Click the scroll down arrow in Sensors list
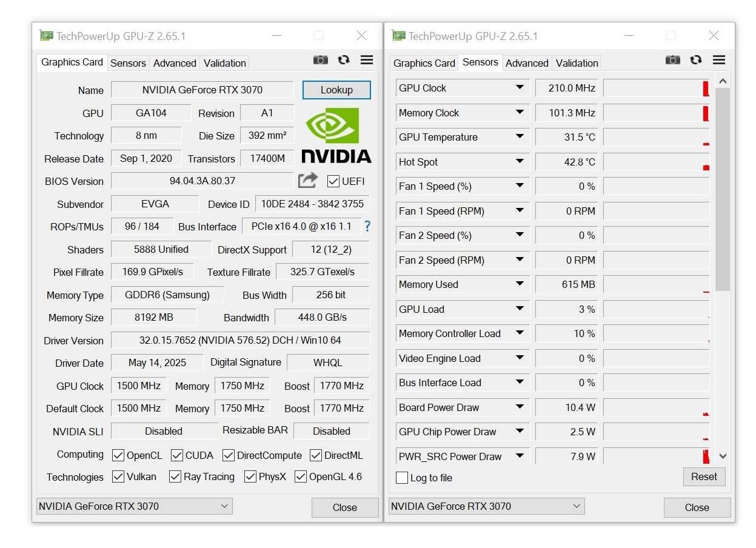The image size is (756, 548). click(x=722, y=456)
